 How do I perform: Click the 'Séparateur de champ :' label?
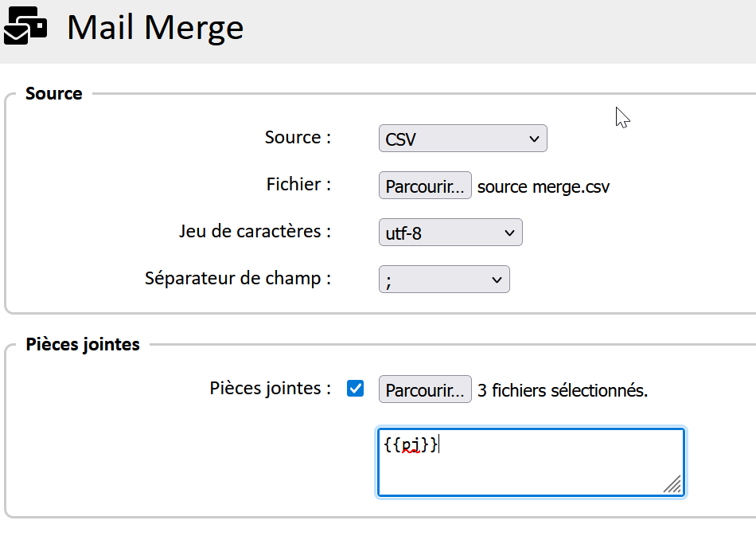pyautogui.click(x=237, y=279)
